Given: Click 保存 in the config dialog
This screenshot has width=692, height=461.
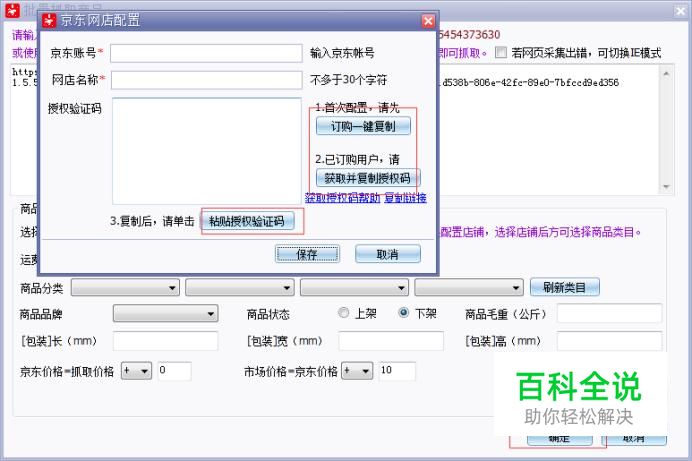Looking at the screenshot, I should click(x=307, y=254).
